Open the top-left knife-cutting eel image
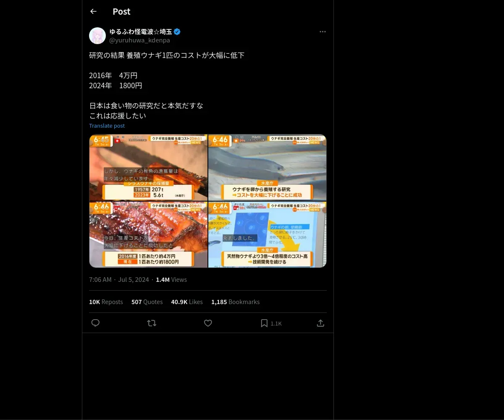 (148, 167)
